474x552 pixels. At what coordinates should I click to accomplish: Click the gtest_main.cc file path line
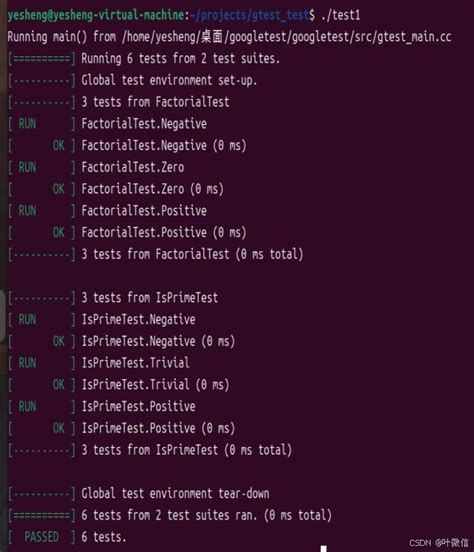pos(229,37)
